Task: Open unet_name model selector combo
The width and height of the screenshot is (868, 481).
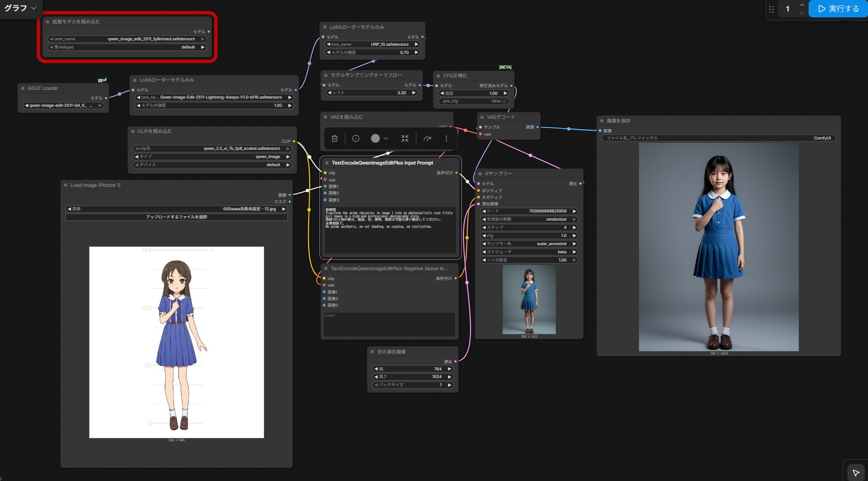Action: click(x=127, y=39)
